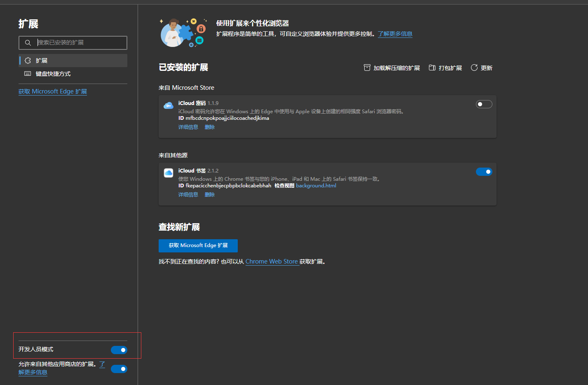Click 删除 for iCloud 密码
The width and height of the screenshot is (588, 385).
[x=210, y=127]
